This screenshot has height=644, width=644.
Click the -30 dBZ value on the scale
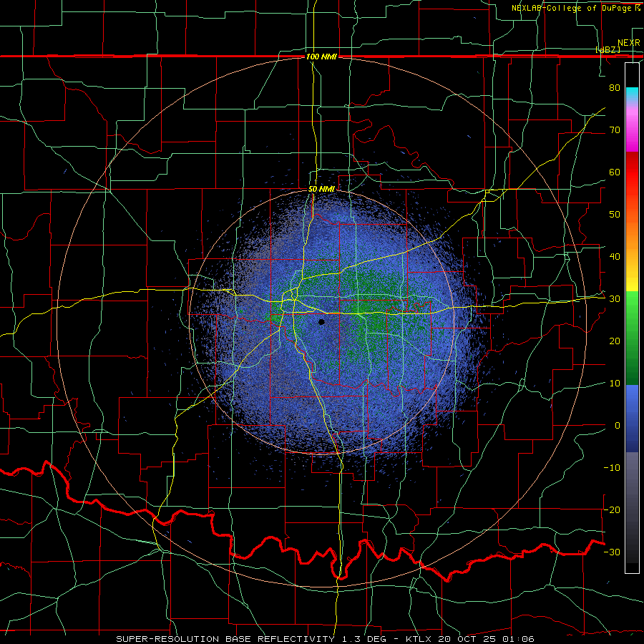pyautogui.click(x=612, y=552)
